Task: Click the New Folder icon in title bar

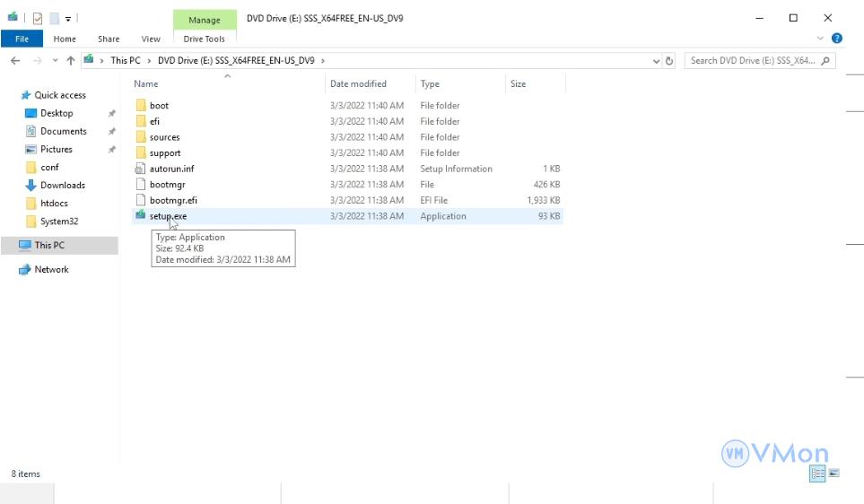Action: [x=54, y=18]
